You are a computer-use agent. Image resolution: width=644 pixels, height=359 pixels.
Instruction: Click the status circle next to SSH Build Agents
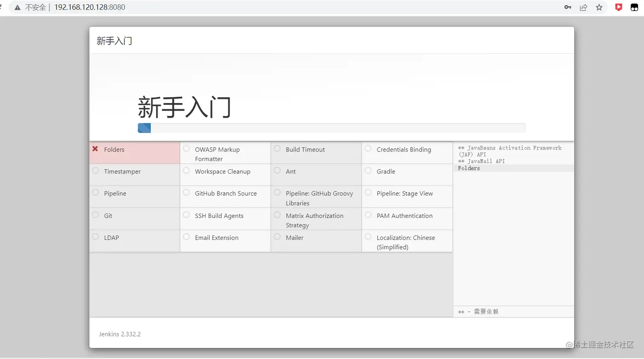186,215
